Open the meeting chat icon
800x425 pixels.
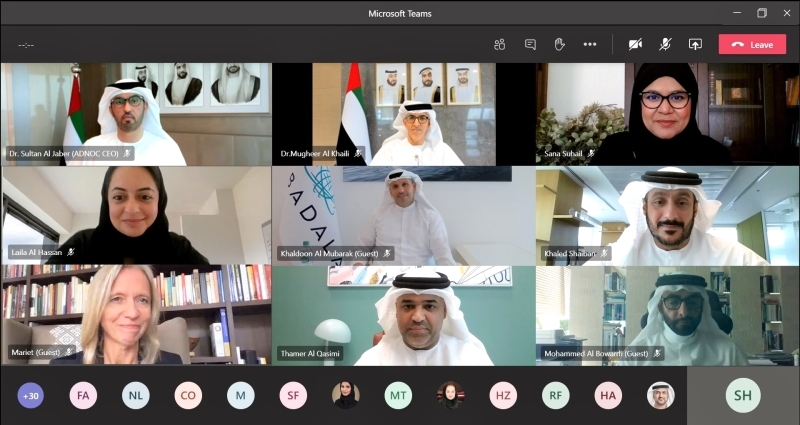point(530,44)
